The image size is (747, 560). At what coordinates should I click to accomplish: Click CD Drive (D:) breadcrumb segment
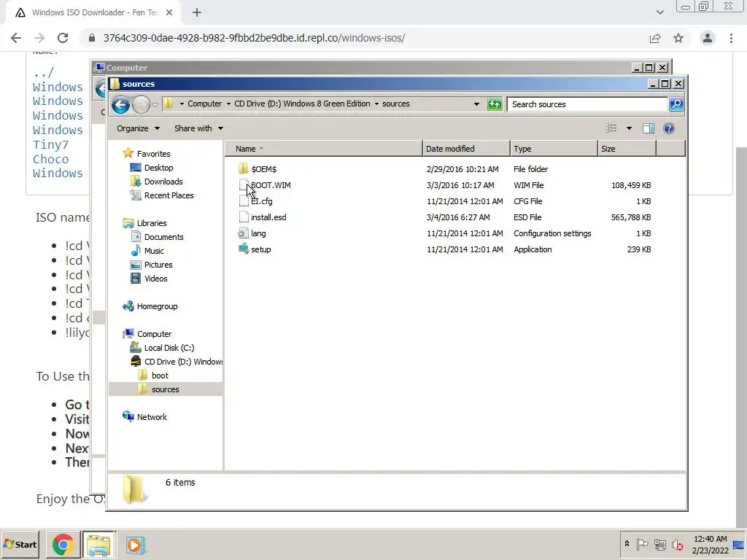(x=302, y=104)
